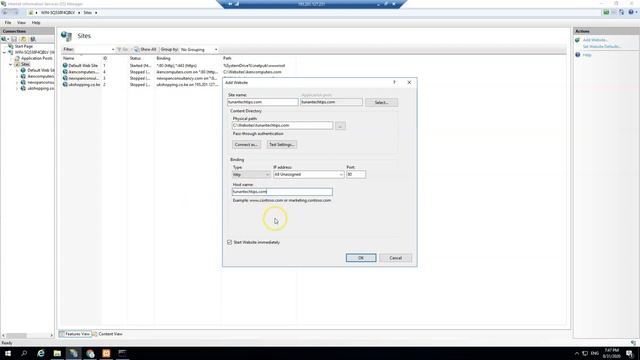Select newspanconsultancy site in Connections tree
The image size is (640, 360).
(40, 82)
